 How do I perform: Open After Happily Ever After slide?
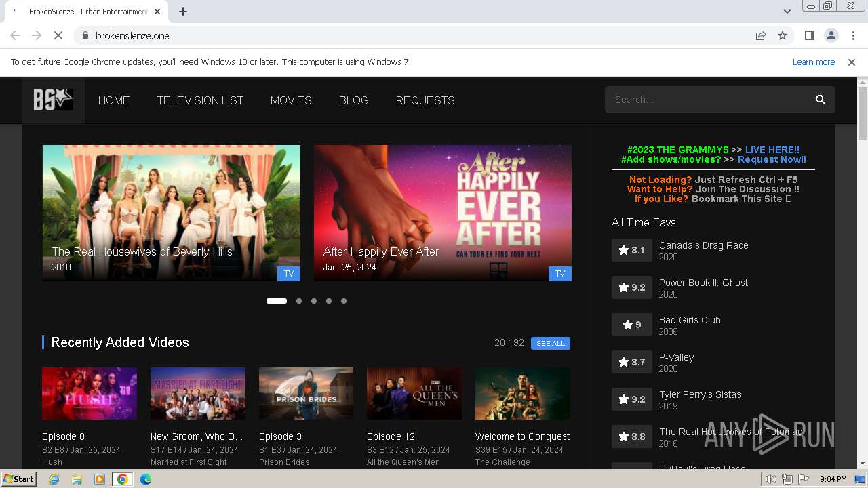pos(443,213)
